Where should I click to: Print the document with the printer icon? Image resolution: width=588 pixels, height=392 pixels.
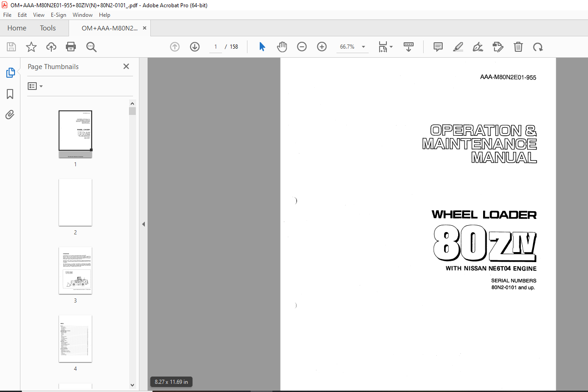point(71,47)
